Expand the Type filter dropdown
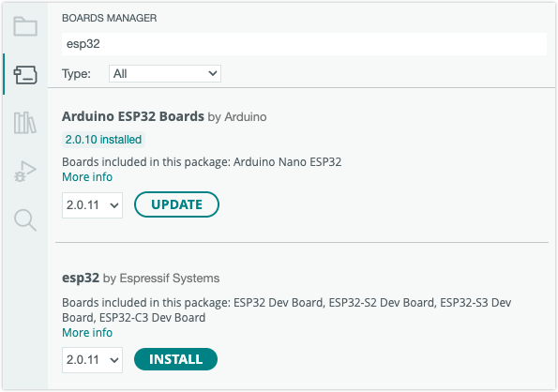The height and width of the screenshot is (392, 558). pos(165,74)
